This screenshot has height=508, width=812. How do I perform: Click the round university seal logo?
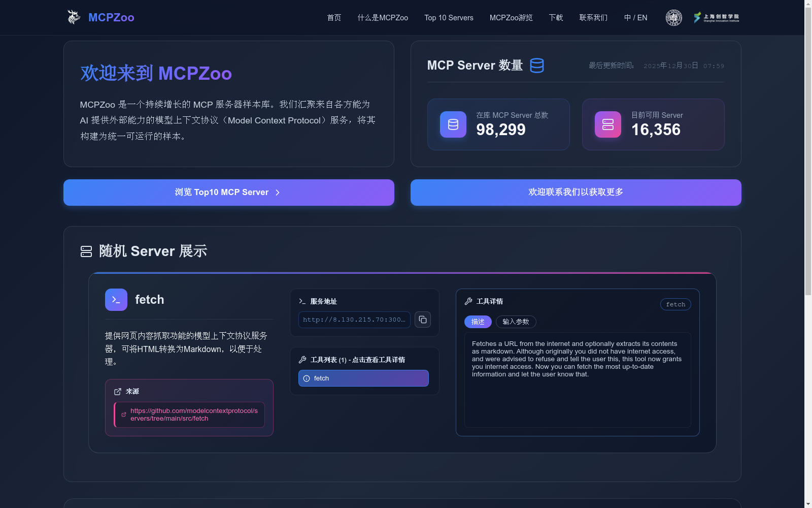tap(673, 18)
